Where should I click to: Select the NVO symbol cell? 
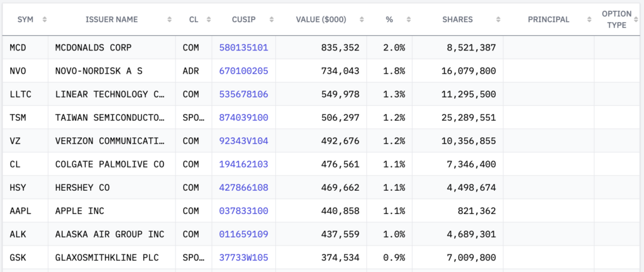(25, 71)
